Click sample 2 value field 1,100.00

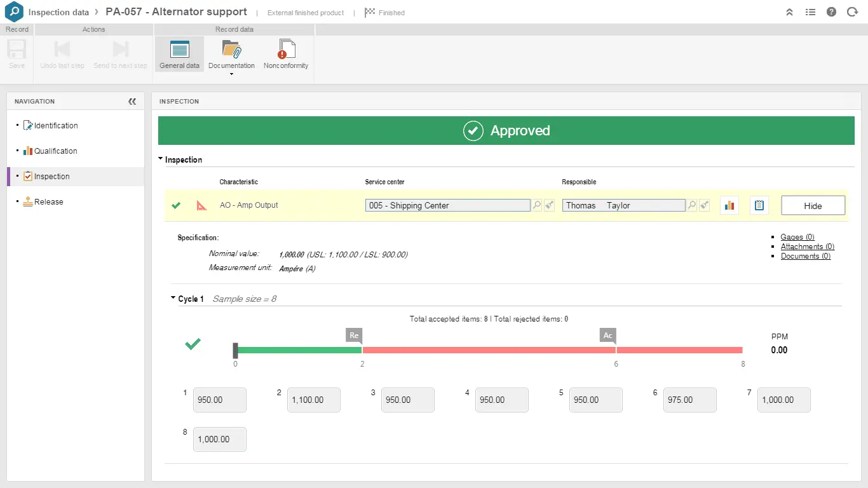point(314,400)
